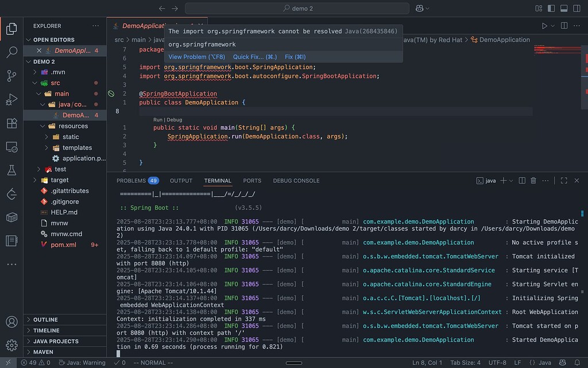The width and height of the screenshot is (588, 368).
Task: Click Quick Fix link in hover popup
Action: 255,57
